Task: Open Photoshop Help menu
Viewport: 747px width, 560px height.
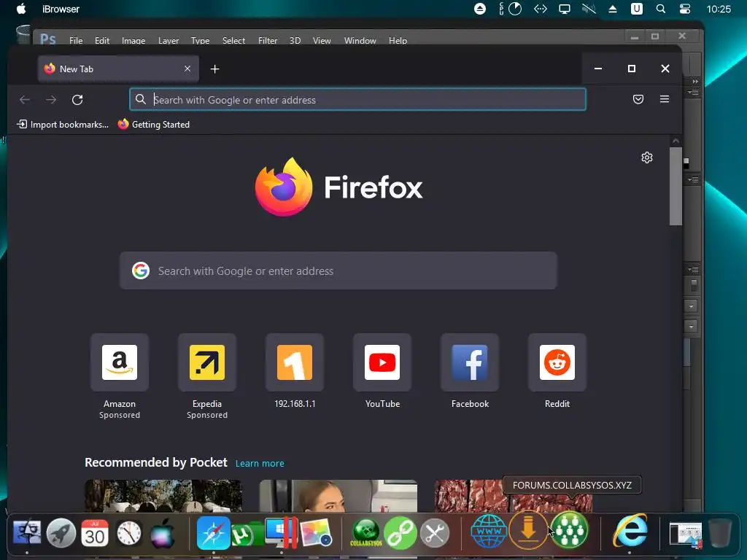Action: (x=398, y=41)
